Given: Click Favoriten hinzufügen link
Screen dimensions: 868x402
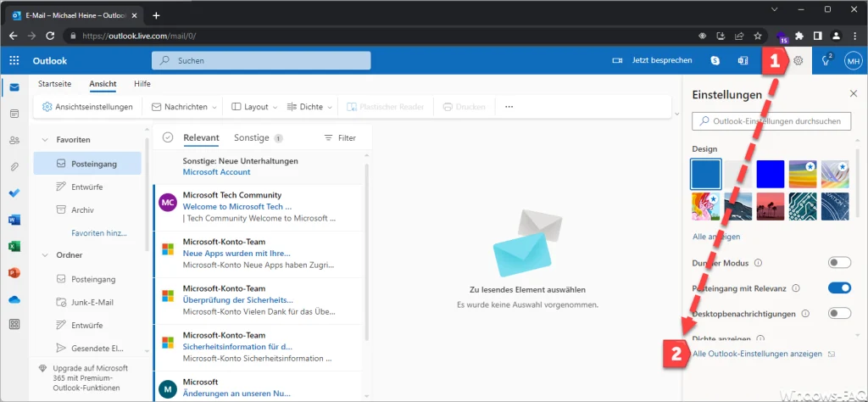Looking at the screenshot, I should click(x=99, y=233).
